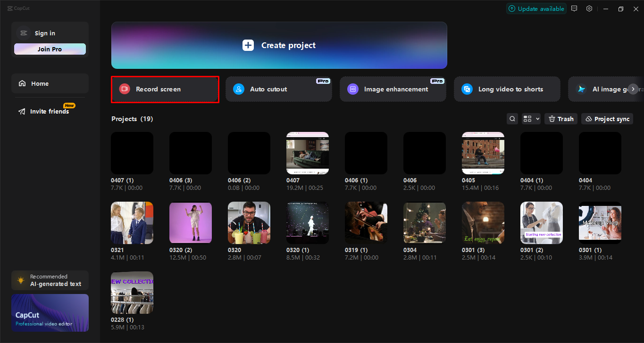Reveal more tools with the right chevron
Viewport: 644px width, 343px height.
(x=633, y=89)
